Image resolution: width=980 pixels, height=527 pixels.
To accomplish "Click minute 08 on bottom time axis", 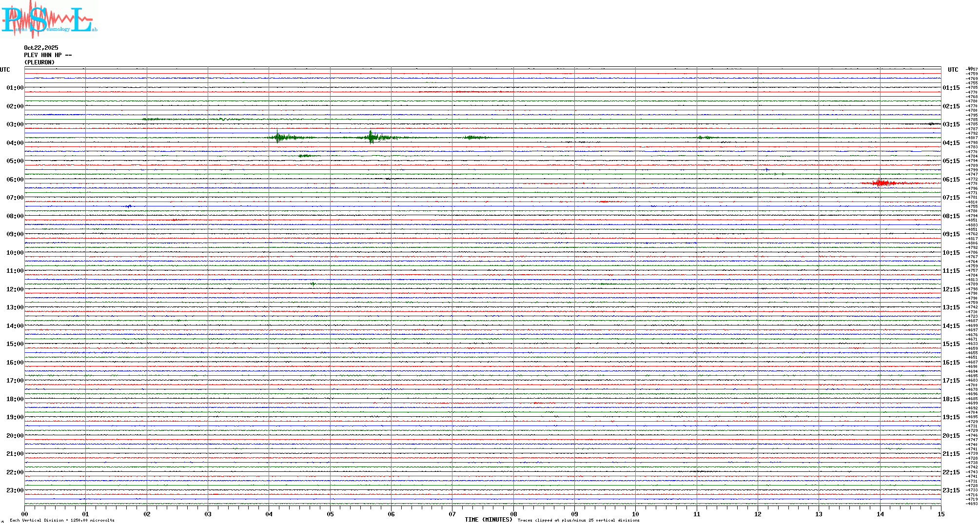I will pyautogui.click(x=513, y=514).
